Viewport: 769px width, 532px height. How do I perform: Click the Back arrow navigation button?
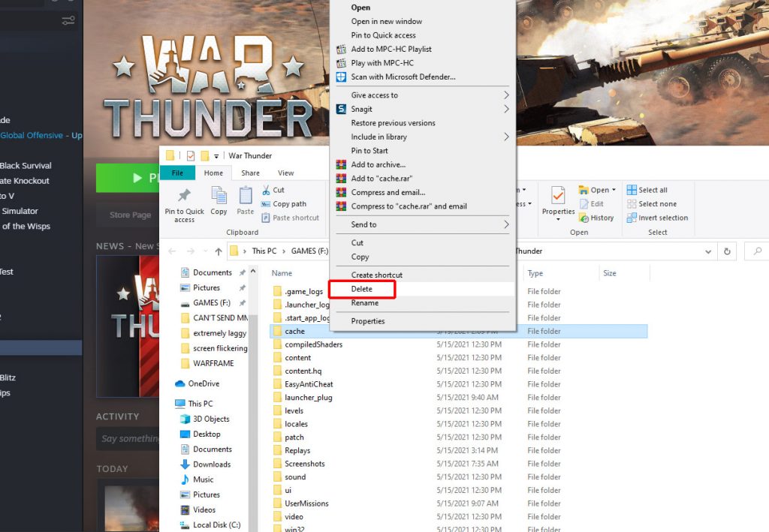coord(172,251)
